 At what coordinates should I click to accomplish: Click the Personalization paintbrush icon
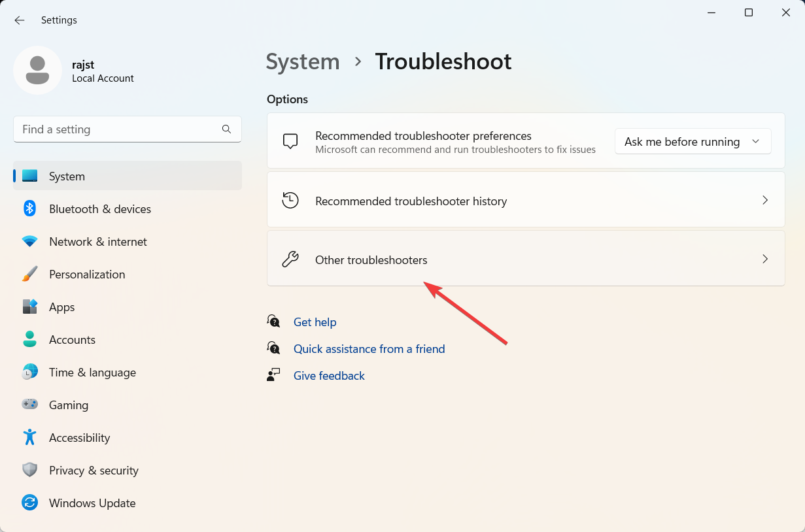click(30, 274)
